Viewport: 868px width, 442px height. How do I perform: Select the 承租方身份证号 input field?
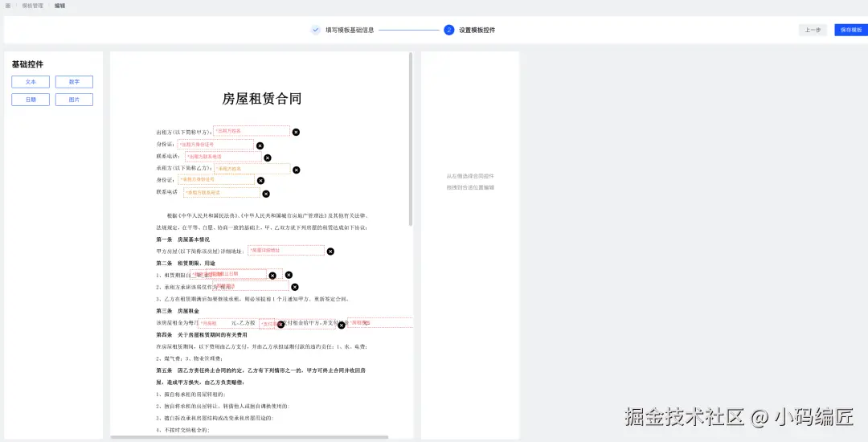click(x=216, y=179)
